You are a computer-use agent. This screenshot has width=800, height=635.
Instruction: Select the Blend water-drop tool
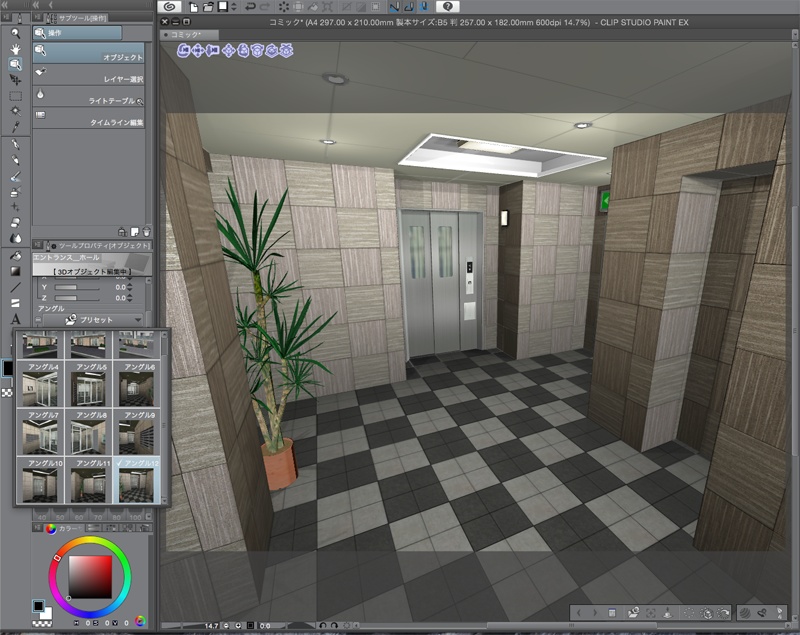tap(16, 239)
